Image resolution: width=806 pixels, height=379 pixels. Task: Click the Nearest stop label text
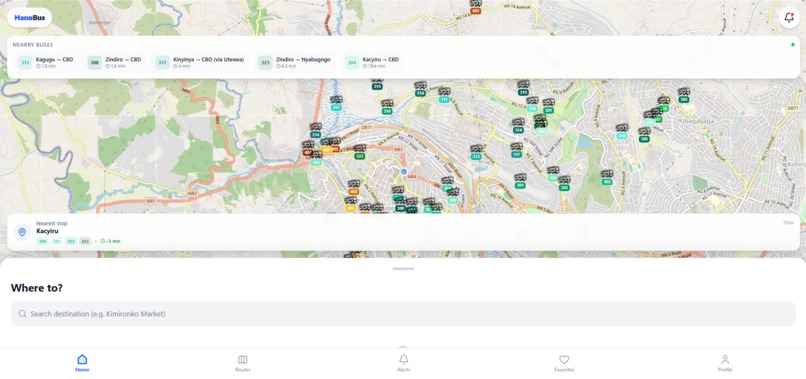pyautogui.click(x=52, y=223)
